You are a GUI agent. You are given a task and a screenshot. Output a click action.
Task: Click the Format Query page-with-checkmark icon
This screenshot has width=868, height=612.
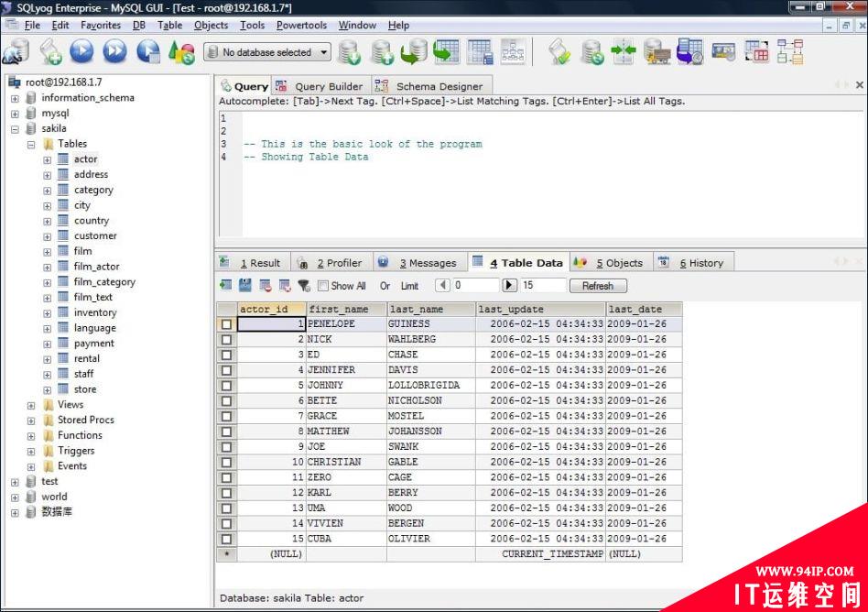[x=559, y=51]
